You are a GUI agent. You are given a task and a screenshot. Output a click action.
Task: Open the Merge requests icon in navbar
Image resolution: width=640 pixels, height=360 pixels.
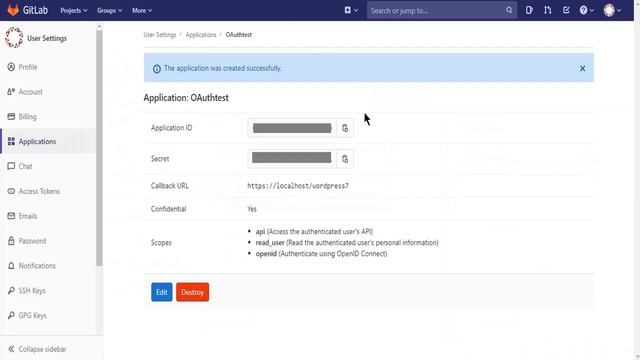[548, 10]
